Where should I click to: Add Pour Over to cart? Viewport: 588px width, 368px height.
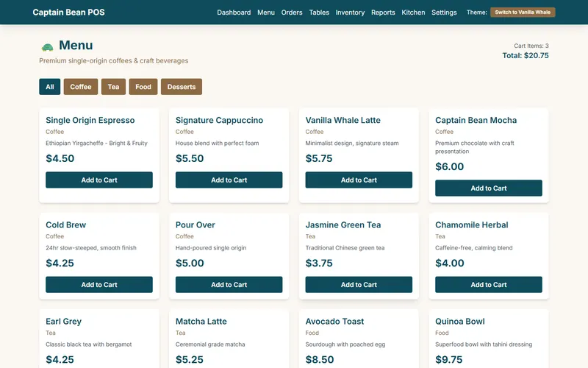tap(229, 285)
